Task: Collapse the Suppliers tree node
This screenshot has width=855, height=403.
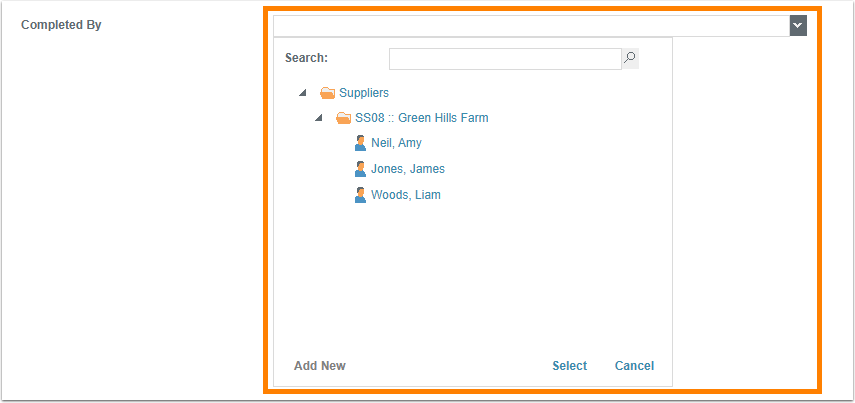Action: pos(303,93)
